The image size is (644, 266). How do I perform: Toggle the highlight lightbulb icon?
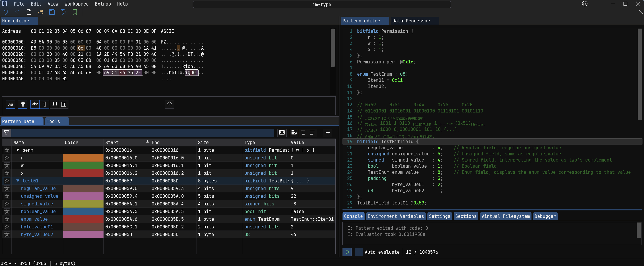(23, 104)
